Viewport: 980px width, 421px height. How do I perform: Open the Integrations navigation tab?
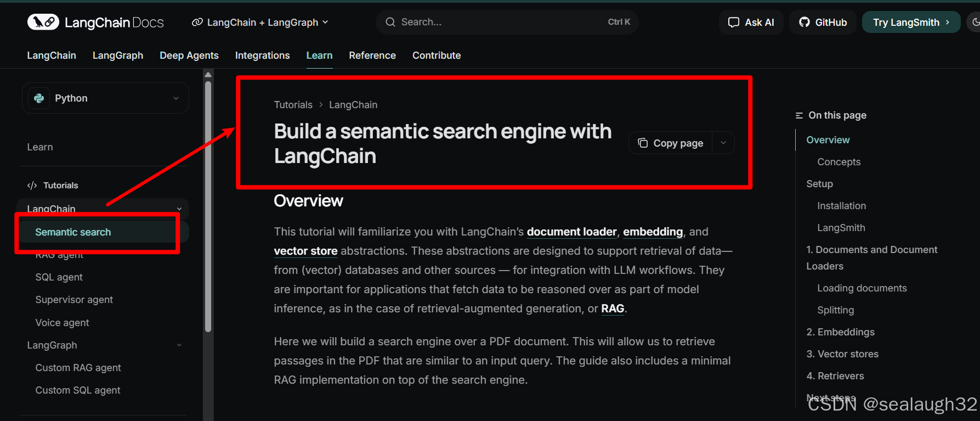263,55
